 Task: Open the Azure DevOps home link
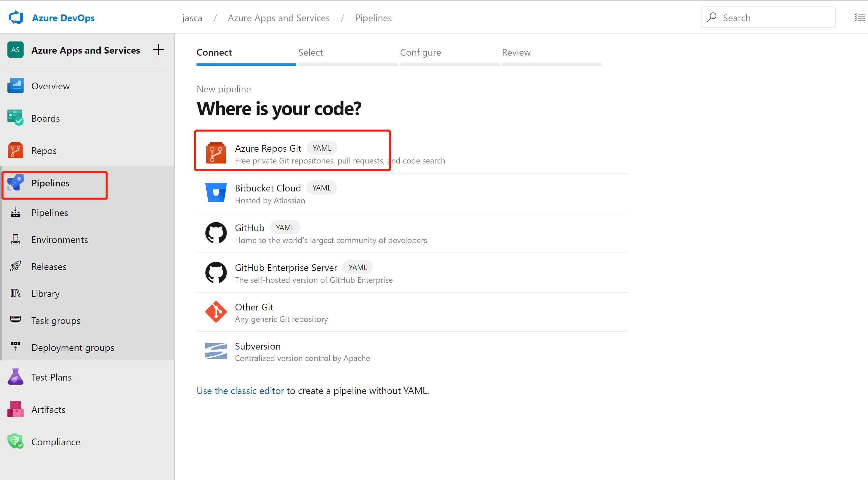click(63, 18)
